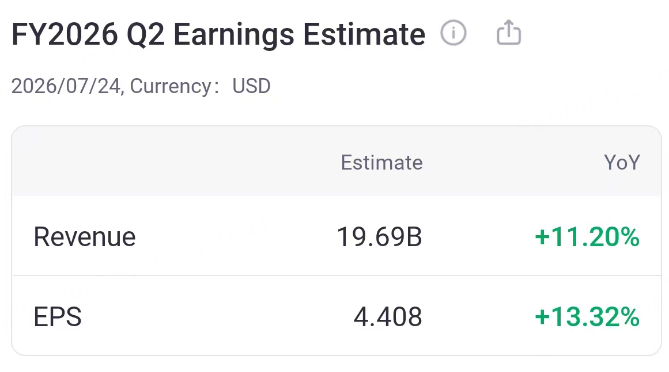
Task: Click the 2026/07/24 date text
Action: tap(66, 86)
